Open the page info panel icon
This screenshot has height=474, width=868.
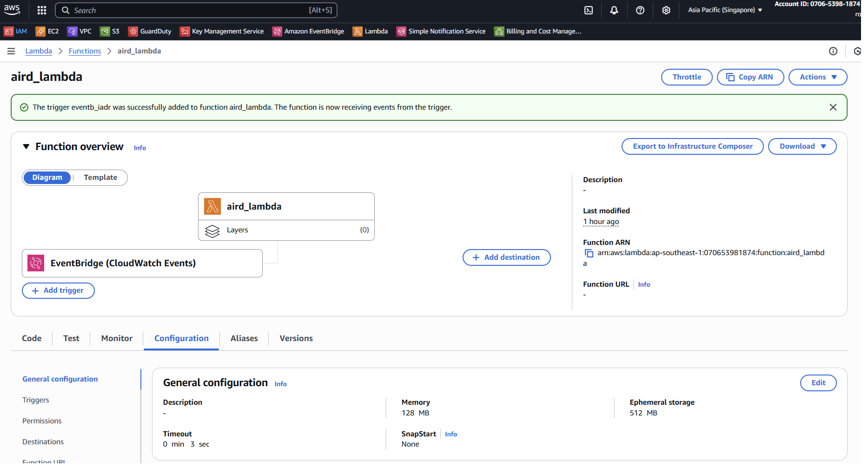pos(833,51)
